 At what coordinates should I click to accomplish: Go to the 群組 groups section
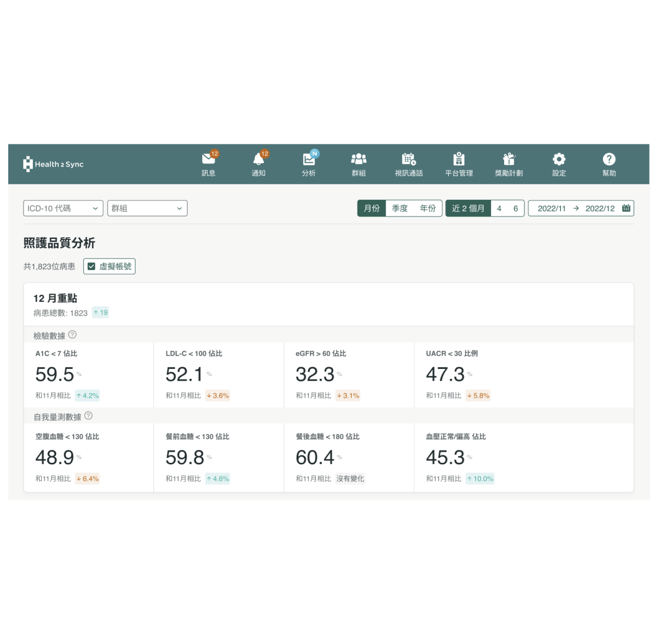359,164
